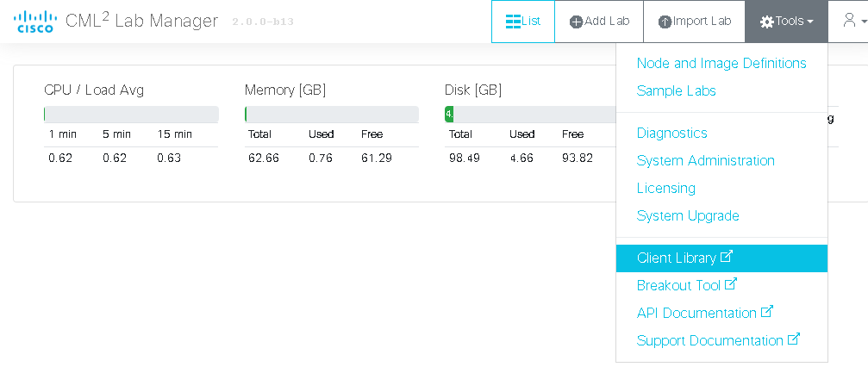Click external link icon beside API Documentation
This screenshot has width=868, height=367.
pos(766,312)
